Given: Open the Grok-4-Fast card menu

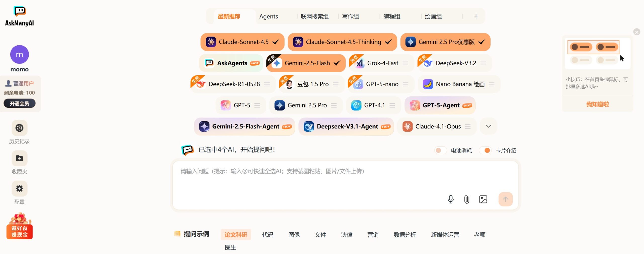Looking at the screenshot, I should pos(406,63).
